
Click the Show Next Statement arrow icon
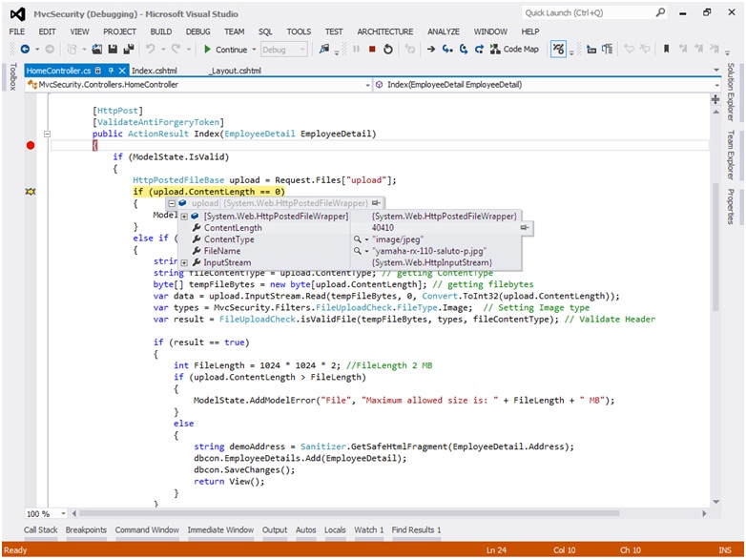431,49
